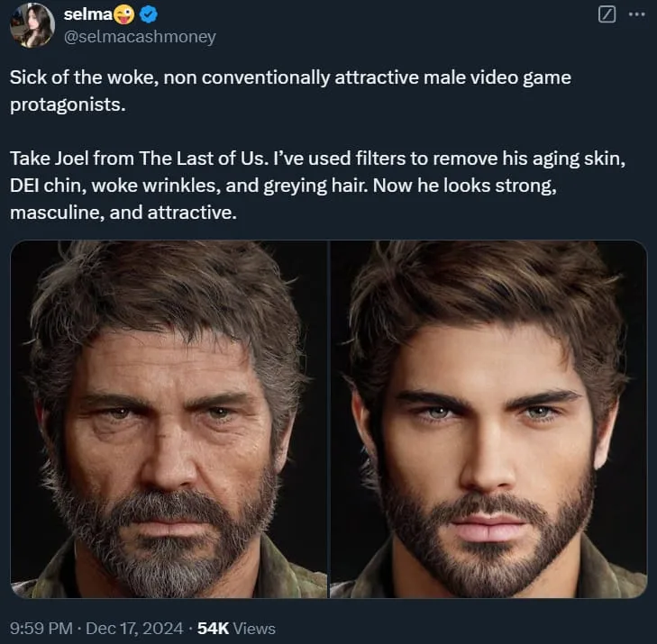Click the divider between the two Joel images
The image size is (657, 644).
[x=329, y=419]
